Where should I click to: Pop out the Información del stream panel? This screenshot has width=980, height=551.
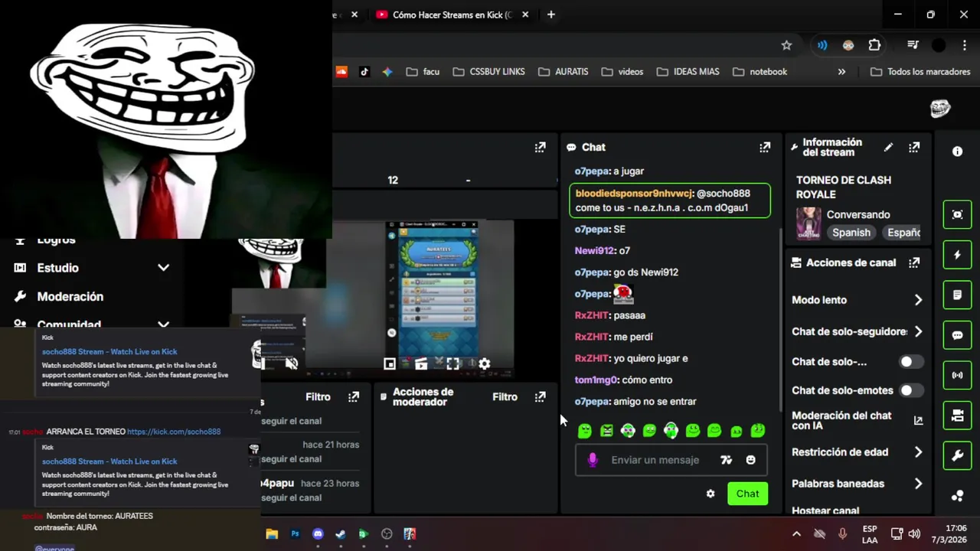point(914,147)
